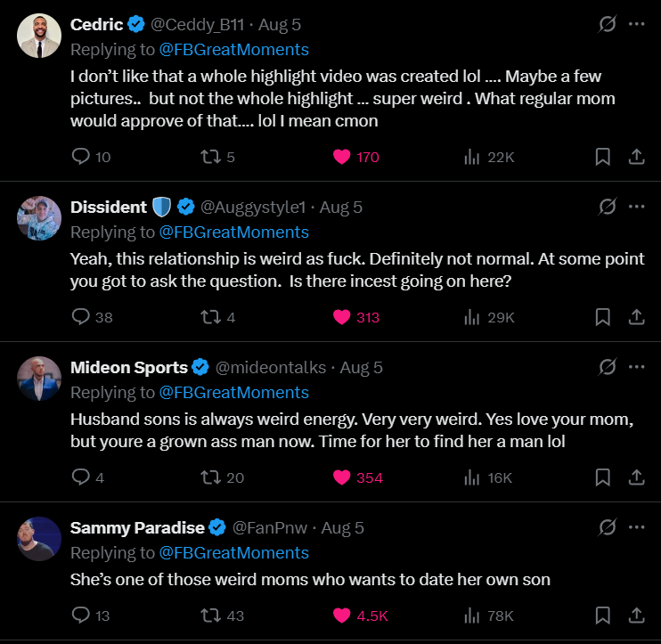Screen dimensions: 661x644
Task: Like Cedric's tweet with 170 likes
Action: [x=342, y=157]
